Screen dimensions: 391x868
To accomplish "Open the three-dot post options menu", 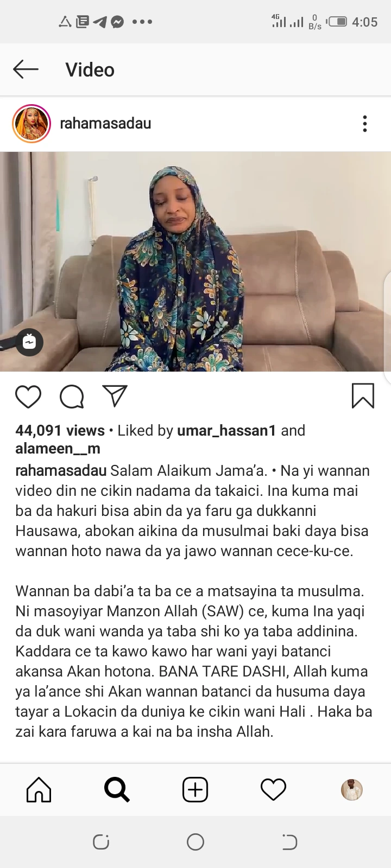I will [365, 124].
